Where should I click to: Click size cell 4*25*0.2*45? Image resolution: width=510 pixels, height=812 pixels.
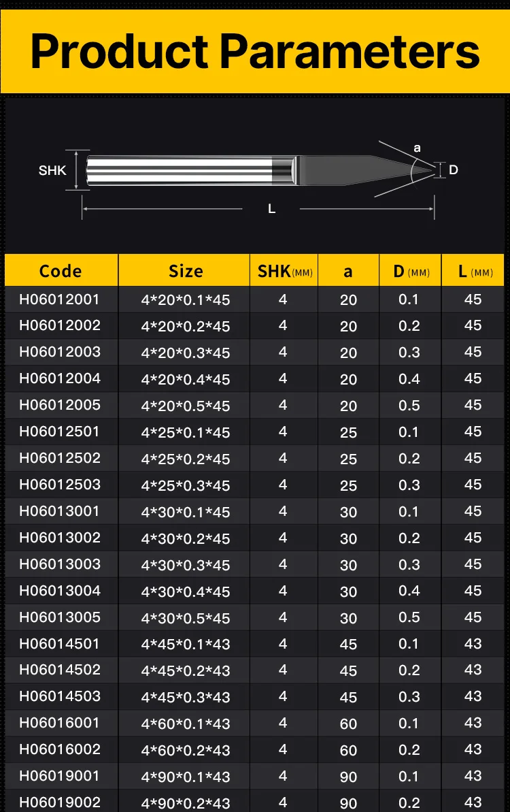[x=186, y=459]
